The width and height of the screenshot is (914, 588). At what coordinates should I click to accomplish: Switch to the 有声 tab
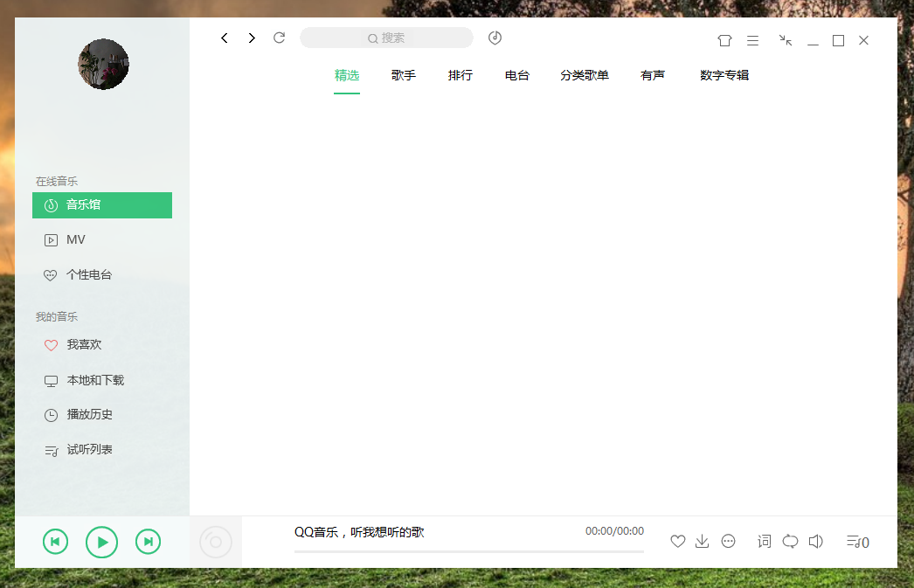coord(652,75)
